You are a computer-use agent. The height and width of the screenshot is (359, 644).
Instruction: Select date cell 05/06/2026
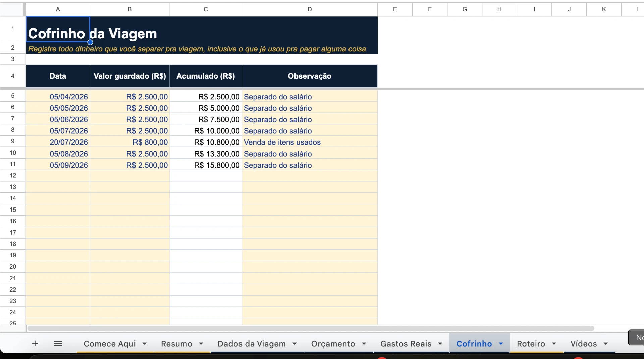[x=58, y=119]
